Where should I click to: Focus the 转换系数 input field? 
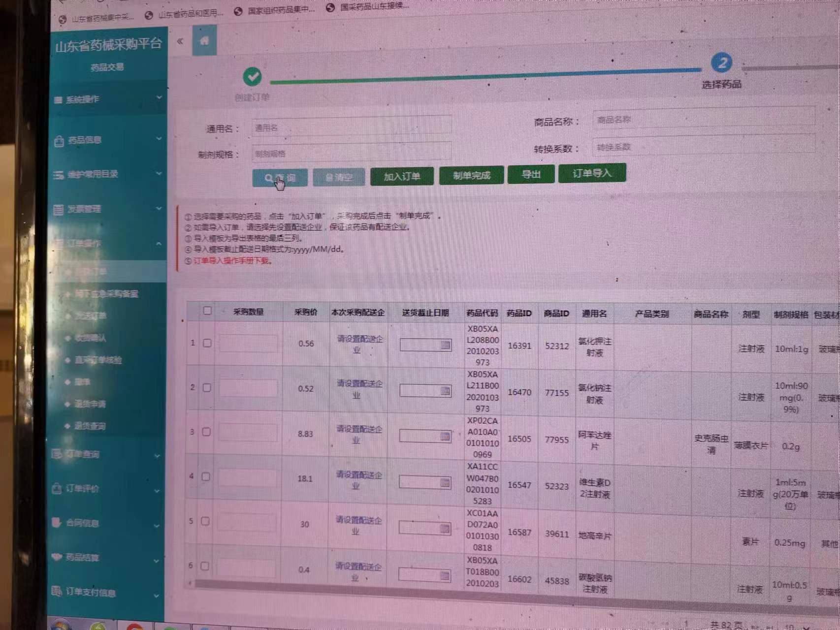pos(703,145)
